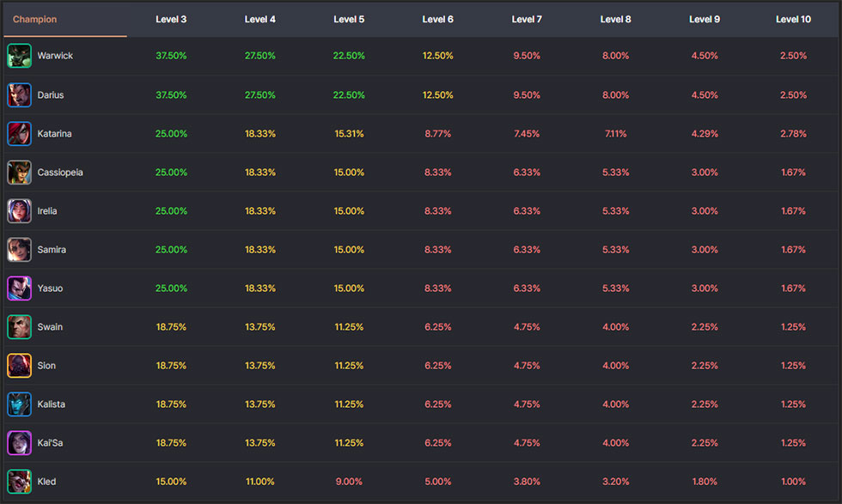The image size is (842, 504).
Task: Click Darius's champion portrait icon
Action: click(x=19, y=95)
